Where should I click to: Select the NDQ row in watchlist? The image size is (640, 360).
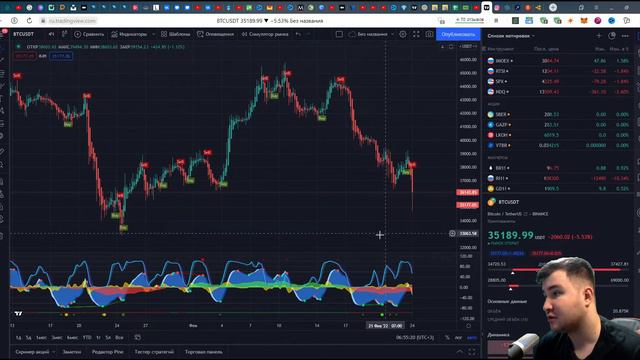(x=558, y=92)
